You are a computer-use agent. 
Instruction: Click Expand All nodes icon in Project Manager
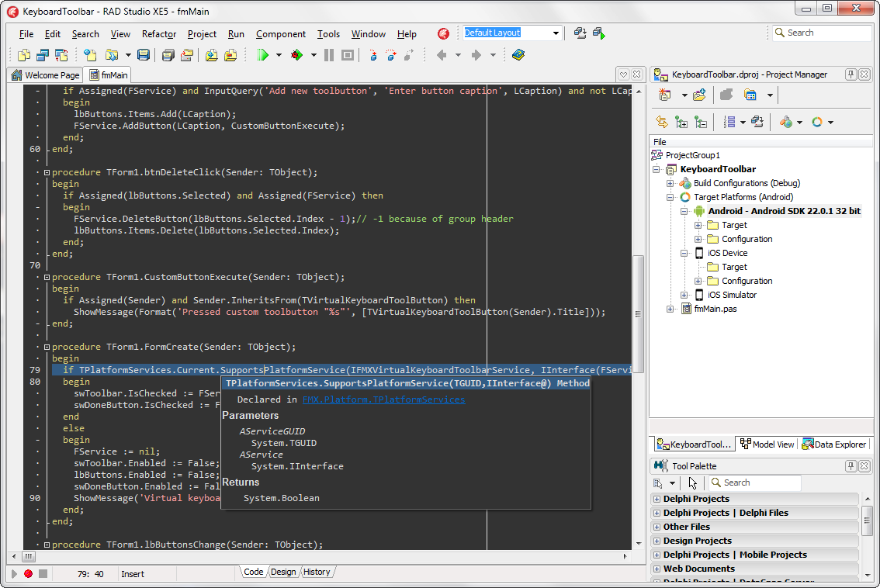(681, 122)
